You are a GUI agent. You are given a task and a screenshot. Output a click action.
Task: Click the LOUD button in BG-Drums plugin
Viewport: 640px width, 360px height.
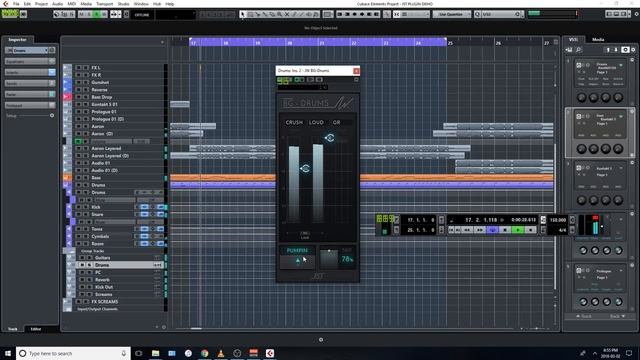pos(316,122)
